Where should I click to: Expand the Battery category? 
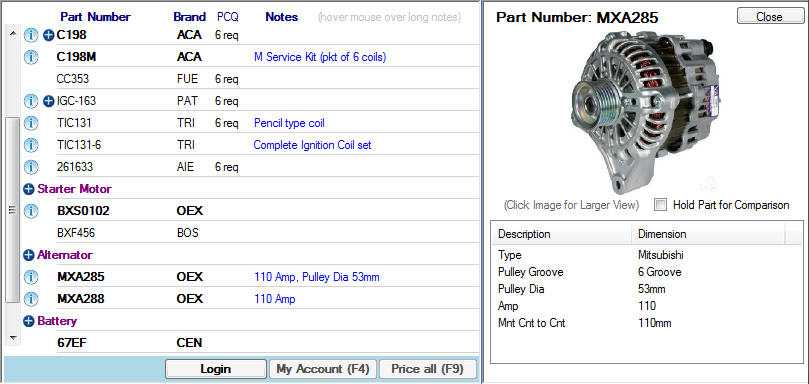click(x=29, y=321)
